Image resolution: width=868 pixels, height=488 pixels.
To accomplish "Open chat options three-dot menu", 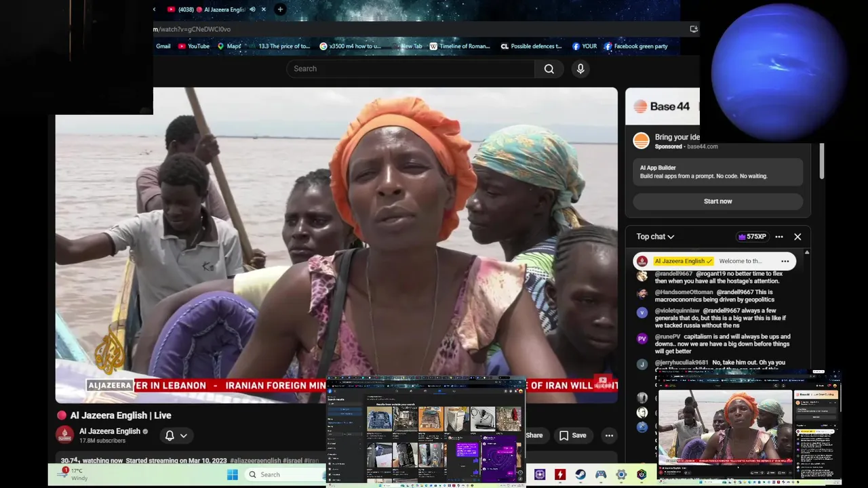I will tap(779, 237).
